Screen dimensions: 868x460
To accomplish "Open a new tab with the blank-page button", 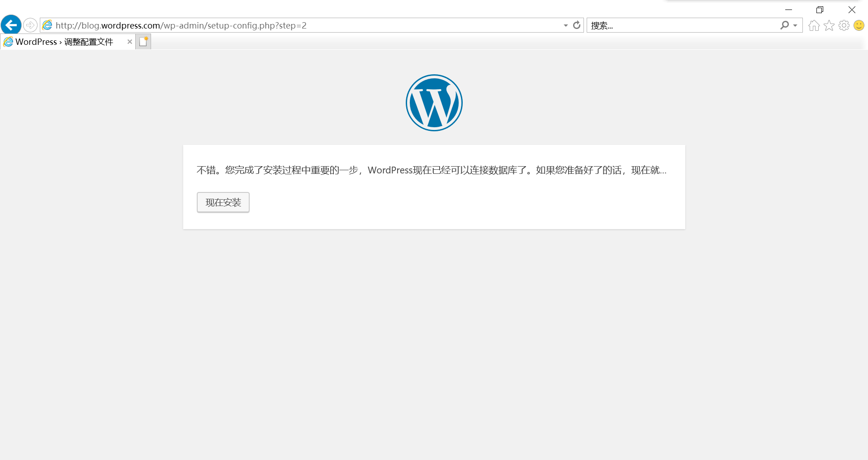I will point(143,42).
